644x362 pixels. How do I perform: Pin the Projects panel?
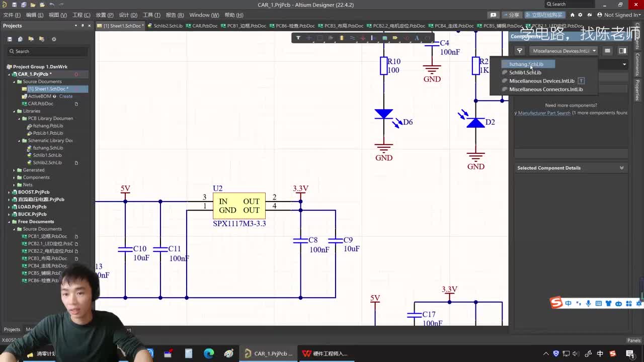coord(83,26)
